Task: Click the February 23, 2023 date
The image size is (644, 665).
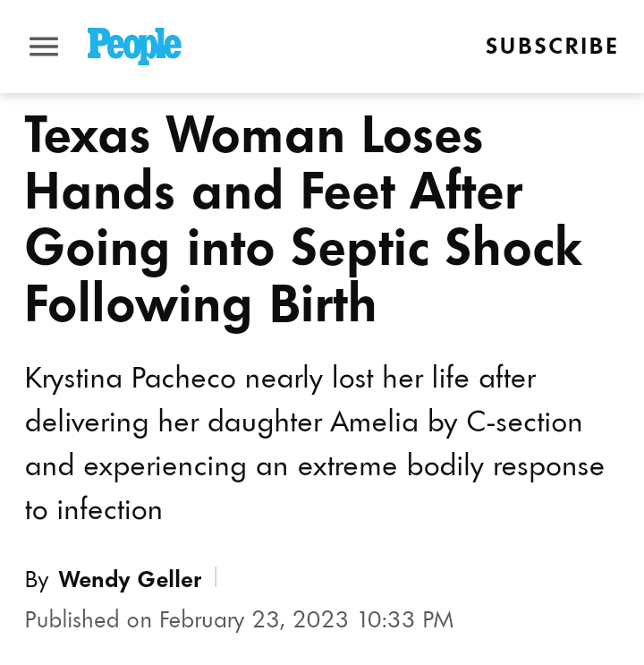Action: pos(254,619)
